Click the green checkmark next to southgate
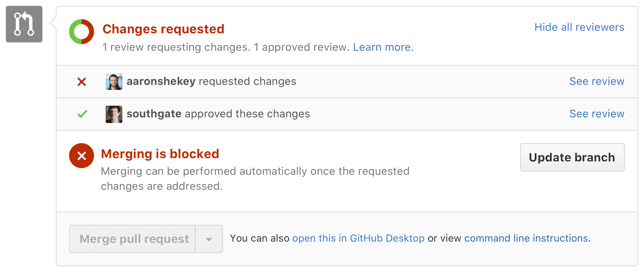Screen dimensions: 644x273 point(82,114)
